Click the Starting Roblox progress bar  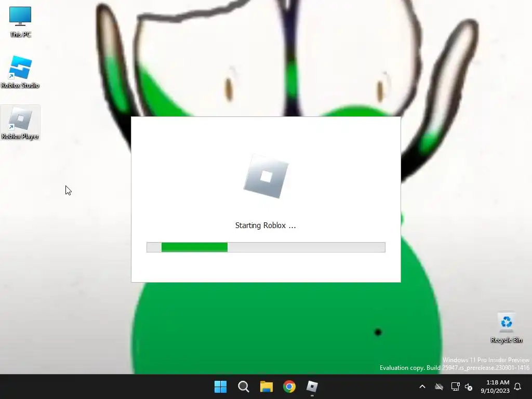[x=266, y=247]
